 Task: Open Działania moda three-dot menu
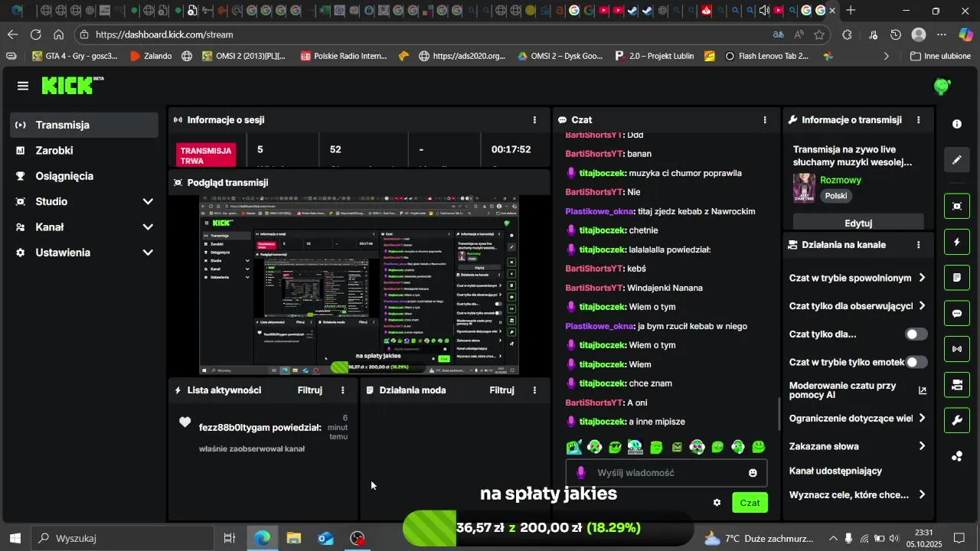coord(534,390)
